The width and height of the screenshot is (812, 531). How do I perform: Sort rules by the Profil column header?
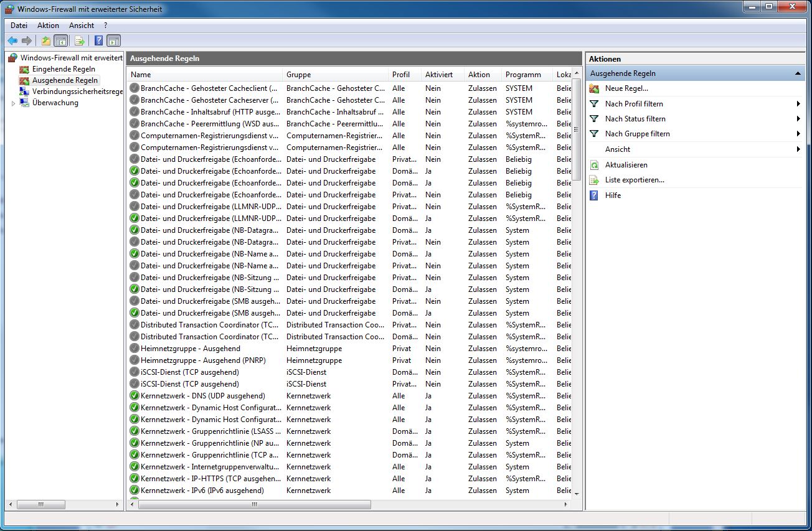tap(405, 75)
